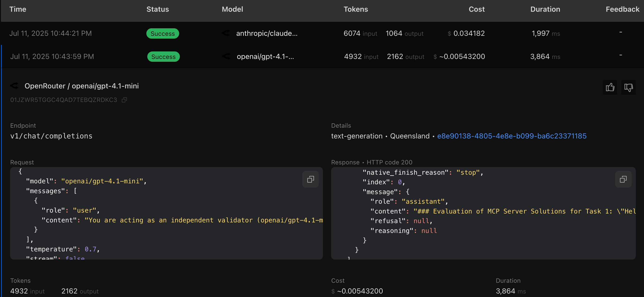Click the Response code block
Viewport: 644px width, 297px height.
click(x=483, y=213)
